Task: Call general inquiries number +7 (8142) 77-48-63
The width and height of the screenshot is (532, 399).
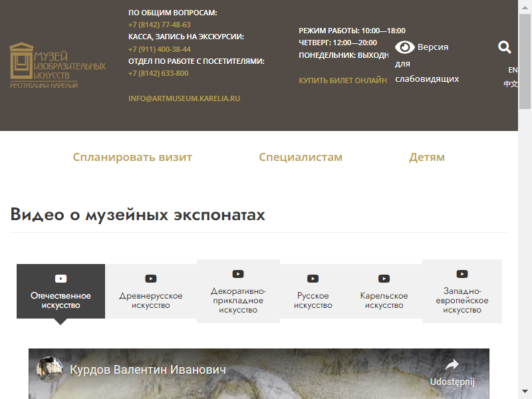Action: tap(160, 25)
